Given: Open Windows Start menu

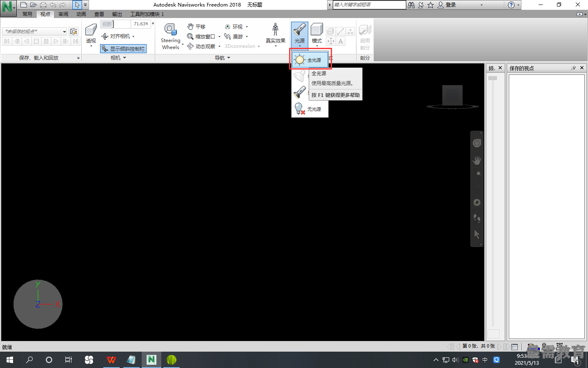Looking at the screenshot, I should 10,360.
